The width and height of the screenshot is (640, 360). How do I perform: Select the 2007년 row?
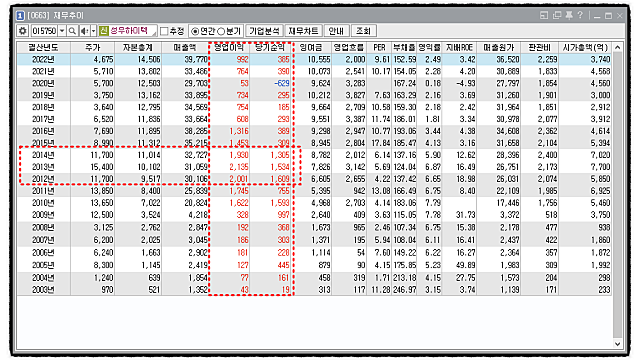coord(314,240)
